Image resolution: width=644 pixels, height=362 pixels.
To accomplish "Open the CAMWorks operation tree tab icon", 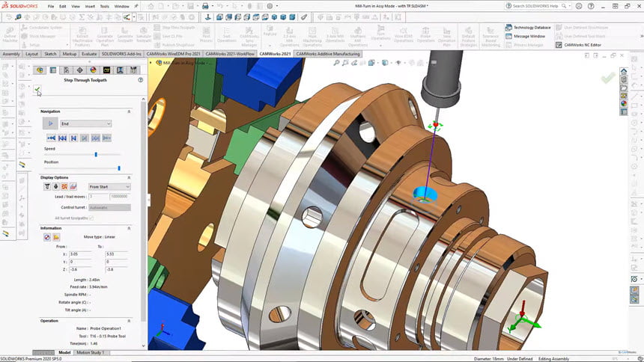I will (120, 70).
